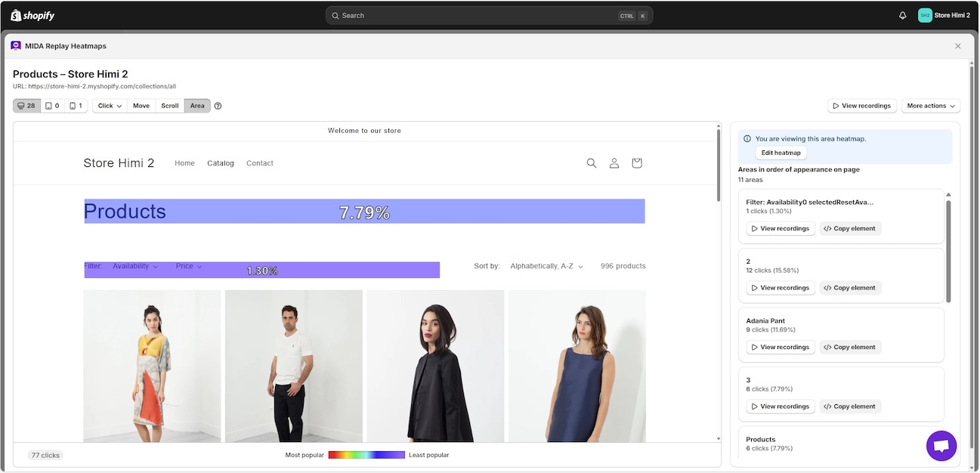This screenshot has height=473, width=980.
Task: Click the 11 areas count text
Action: [x=750, y=180]
